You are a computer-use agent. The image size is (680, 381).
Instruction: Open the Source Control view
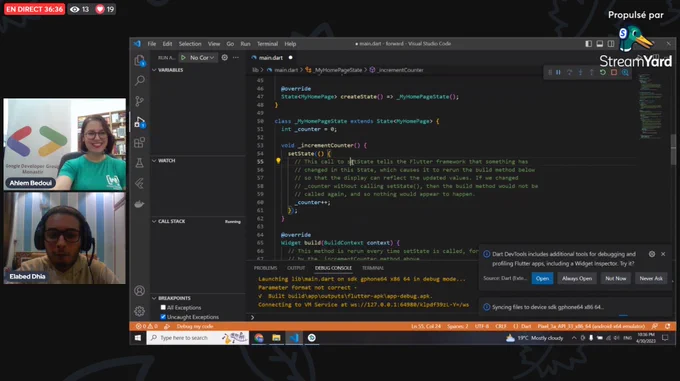pyautogui.click(x=139, y=101)
